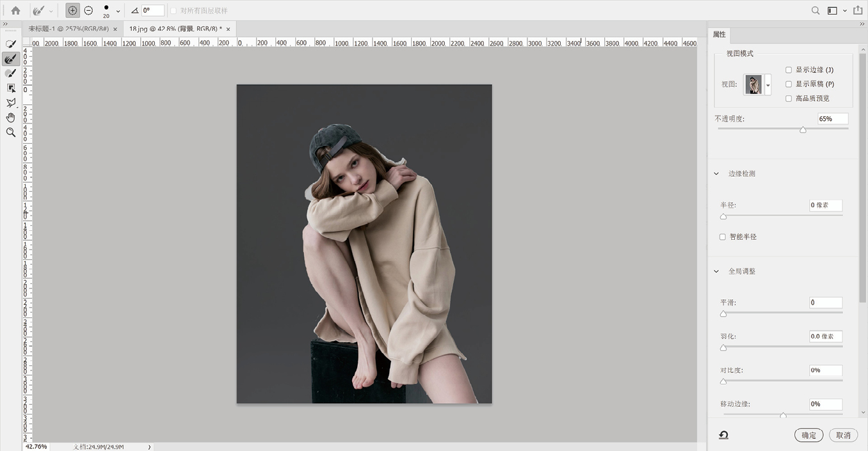Enable 显示原稿 (P) checkbox
868x451 pixels.
click(789, 84)
